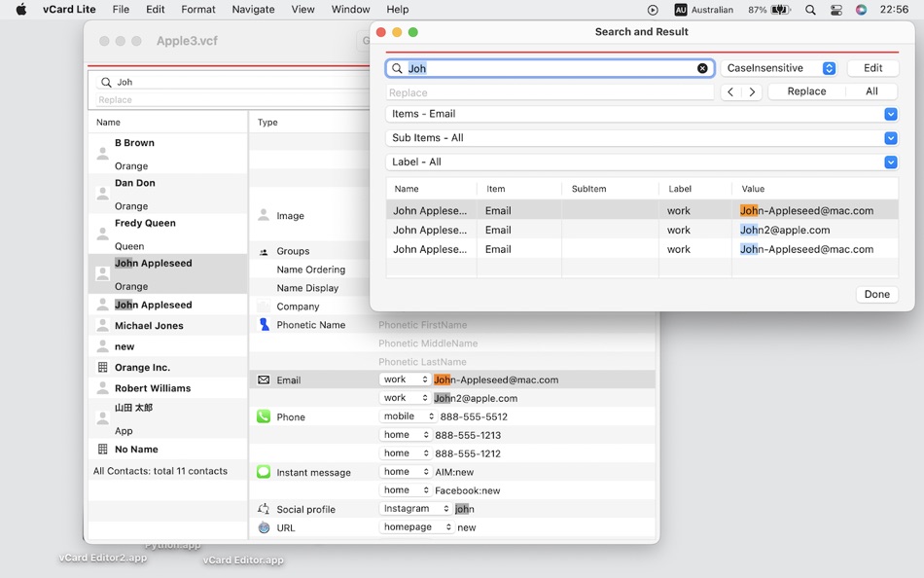
Task: Click the battery status icon
Action: pos(781,10)
